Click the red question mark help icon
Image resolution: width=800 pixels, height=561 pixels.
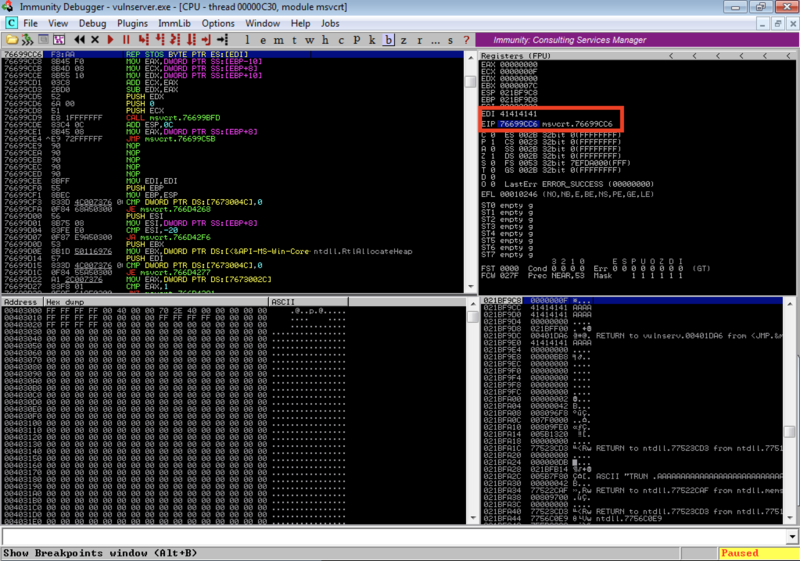(x=466, y=40)
